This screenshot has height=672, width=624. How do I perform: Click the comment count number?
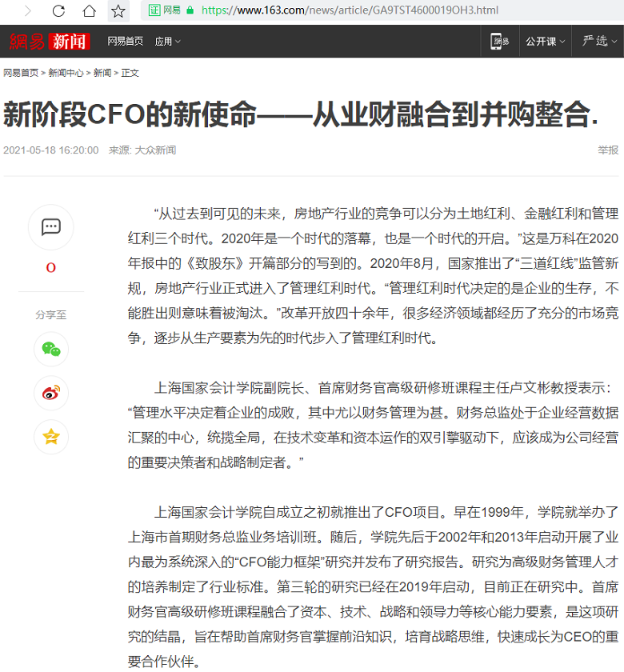(x=51, y=268)
